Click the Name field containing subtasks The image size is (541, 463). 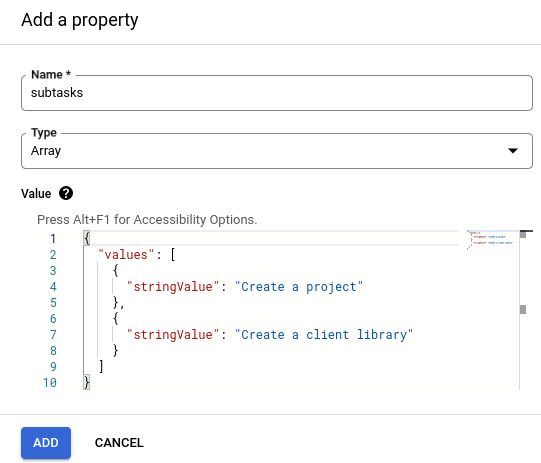[277, 93]
